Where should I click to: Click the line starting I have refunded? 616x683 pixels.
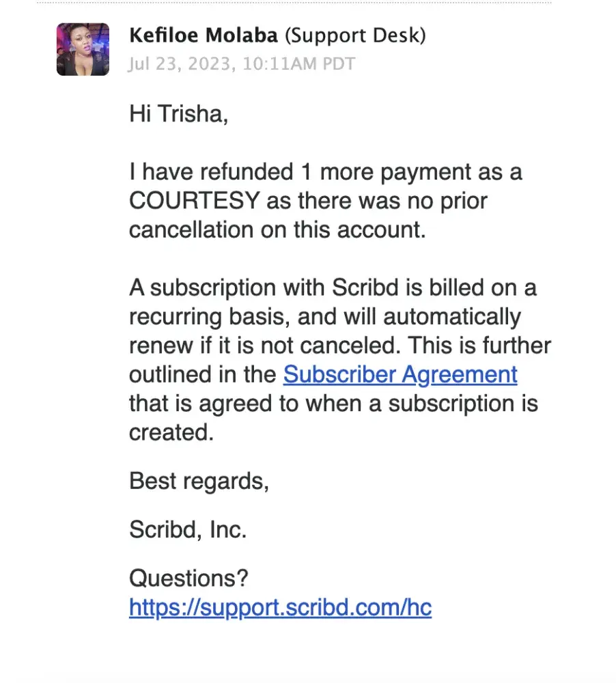[325, 171]
